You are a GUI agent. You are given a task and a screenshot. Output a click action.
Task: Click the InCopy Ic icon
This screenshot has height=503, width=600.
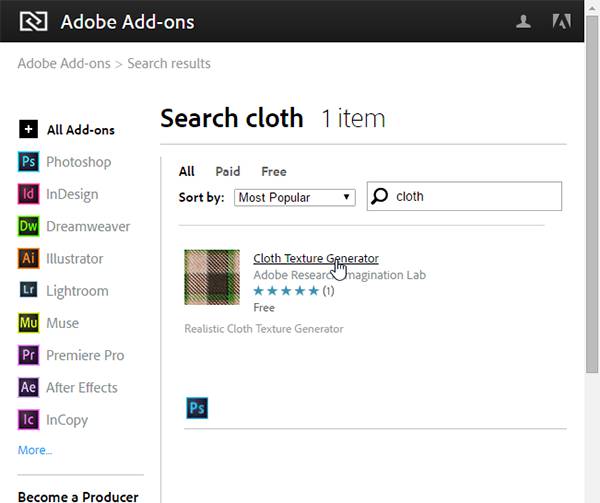click(x=28, y=419)
